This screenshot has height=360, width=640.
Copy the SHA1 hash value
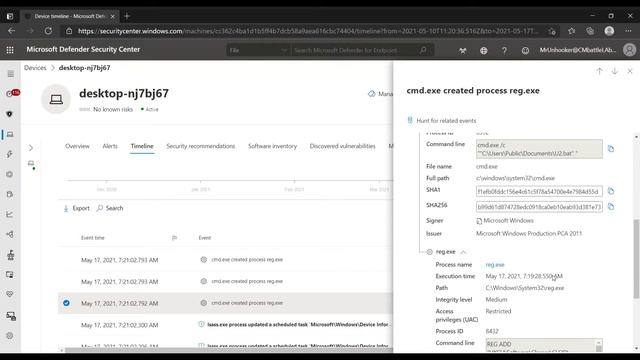tap(611, 191)
